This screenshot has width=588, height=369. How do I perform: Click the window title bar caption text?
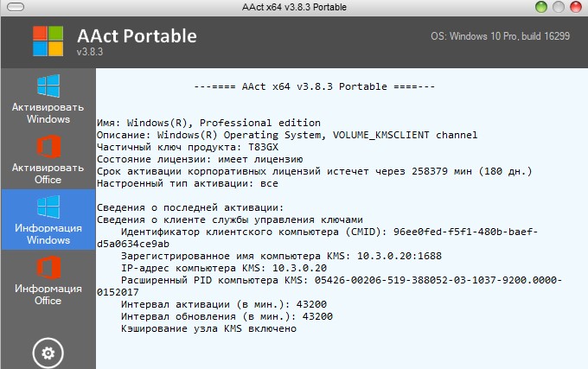(294, 7)
